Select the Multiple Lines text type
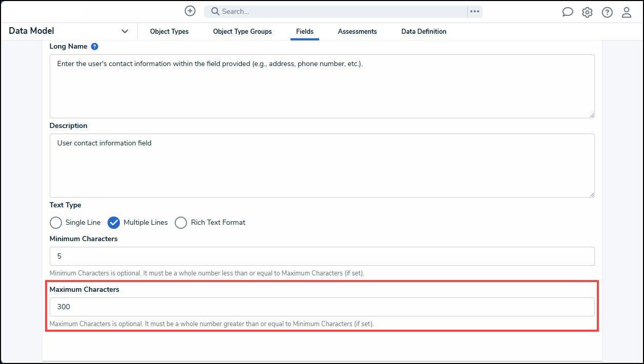Screen dimensions: 644x364 click(x=114, y=223)
